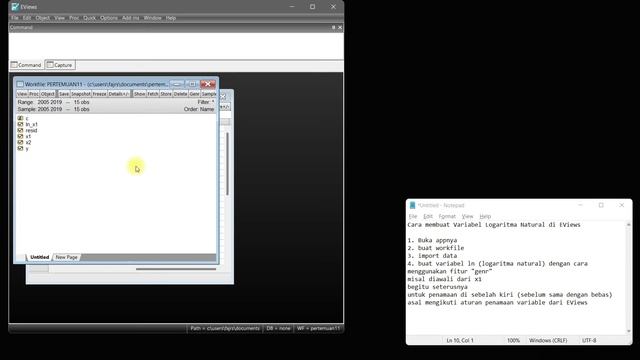
Task: Click the workfile Genr button
Action: click(194, 94)
